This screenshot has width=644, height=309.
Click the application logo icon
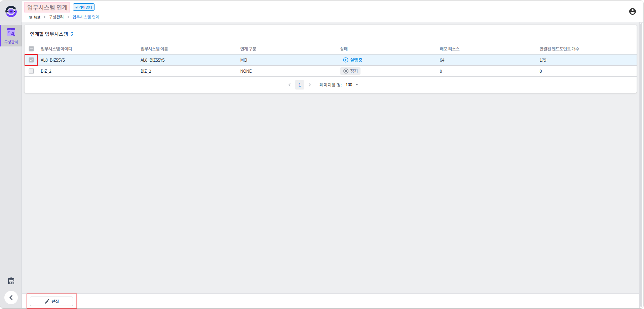click(11, 11)
